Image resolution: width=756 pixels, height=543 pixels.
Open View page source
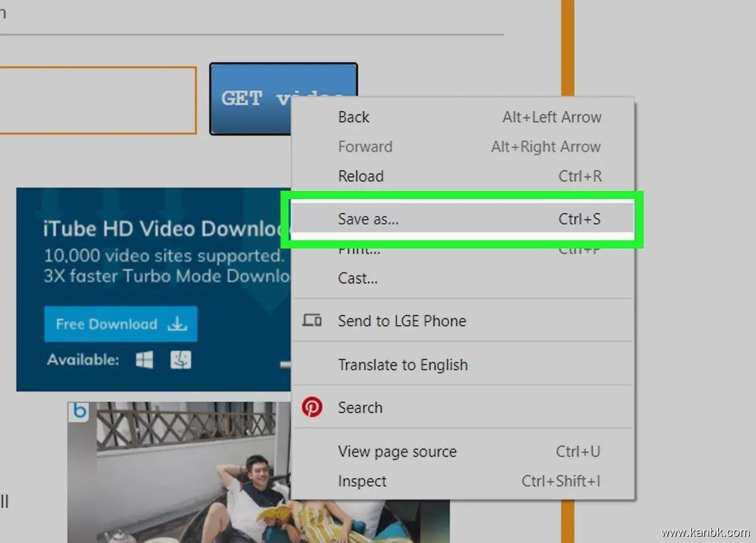point(397,452)
